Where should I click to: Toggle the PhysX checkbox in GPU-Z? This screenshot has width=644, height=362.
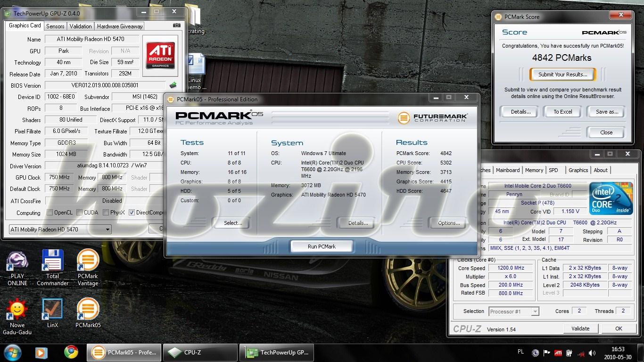pos(106,213)
